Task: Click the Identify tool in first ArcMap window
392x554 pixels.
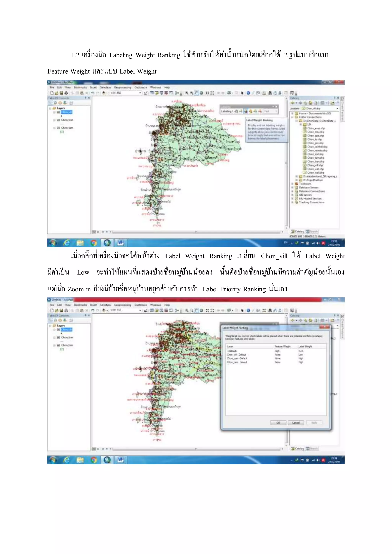Action: 248,93
